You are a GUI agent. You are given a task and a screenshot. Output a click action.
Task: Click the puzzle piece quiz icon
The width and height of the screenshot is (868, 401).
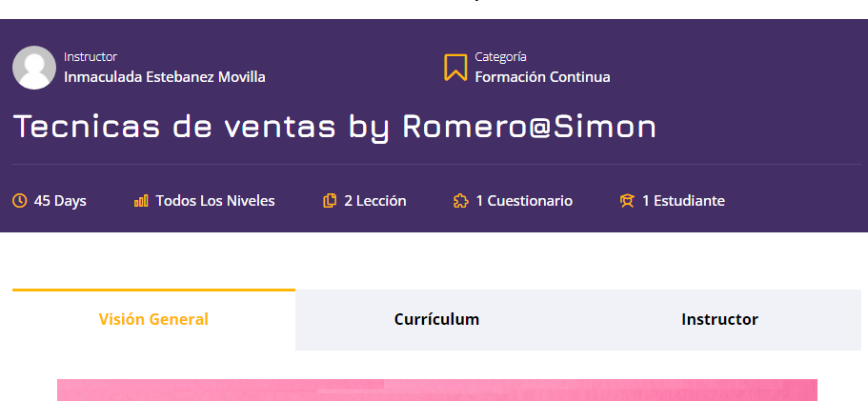click(x=460, y=200)
